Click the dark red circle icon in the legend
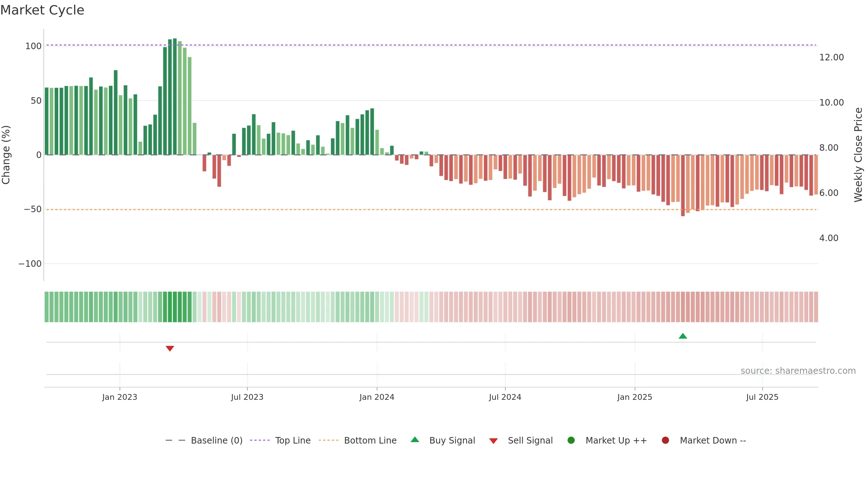 [665, 440]
